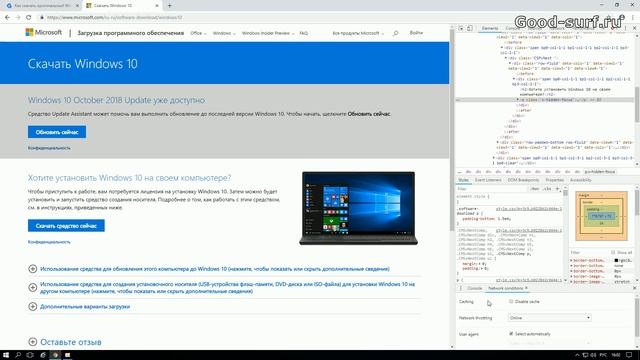Open Конфиденциальность link under download button

point(49,242)
